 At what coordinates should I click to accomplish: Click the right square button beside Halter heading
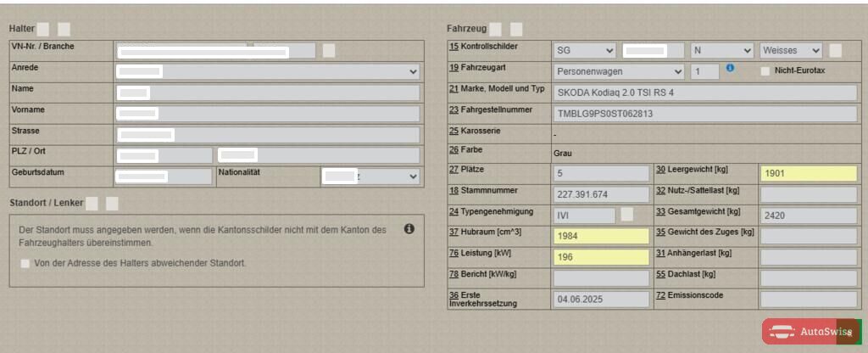tap(64, 29)
